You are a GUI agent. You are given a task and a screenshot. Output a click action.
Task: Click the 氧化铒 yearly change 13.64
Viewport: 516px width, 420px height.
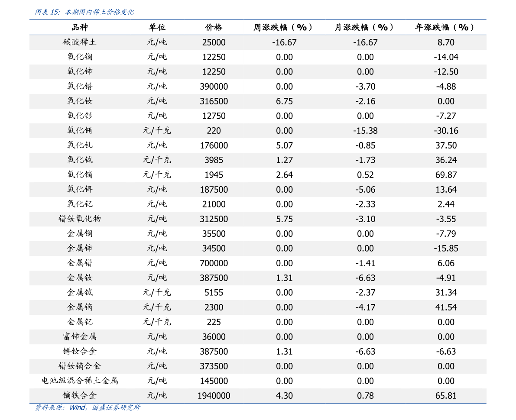click(x=446, y=190)
